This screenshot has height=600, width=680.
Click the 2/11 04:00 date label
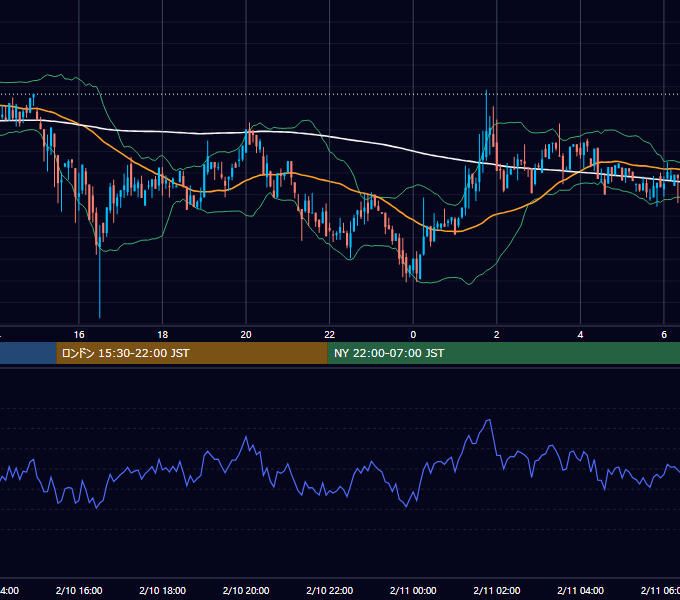click(580, 590)
